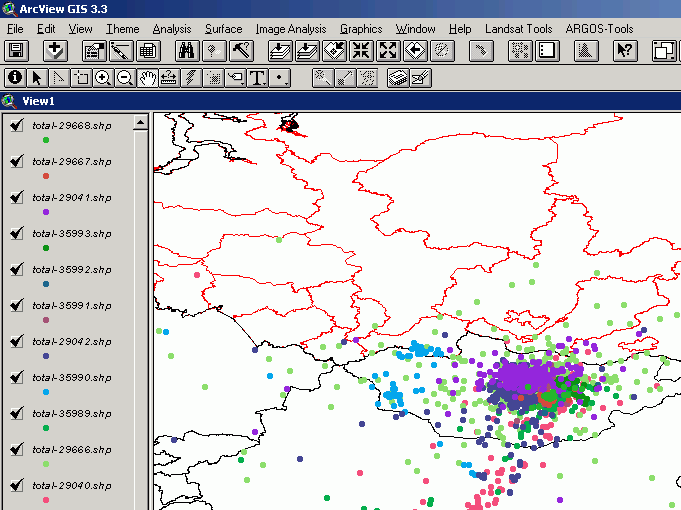Open the ARGOS-Tools menu
Viewport: 681px width, 510px height.
click(599, 29)
